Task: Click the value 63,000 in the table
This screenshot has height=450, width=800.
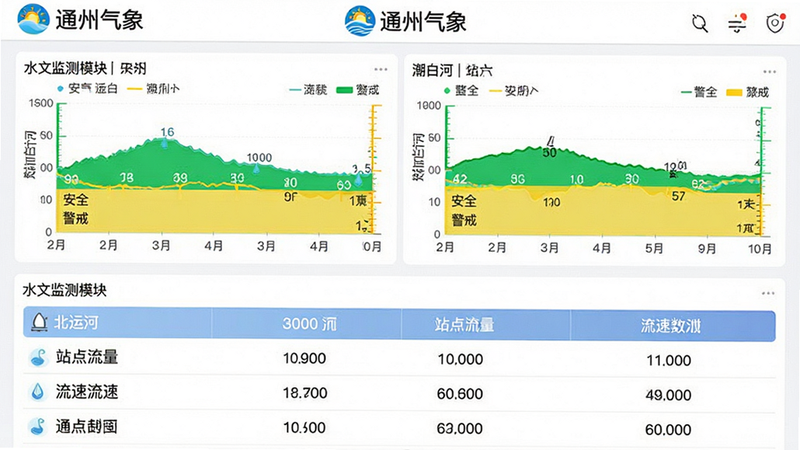Action: [x=460, y=429]
